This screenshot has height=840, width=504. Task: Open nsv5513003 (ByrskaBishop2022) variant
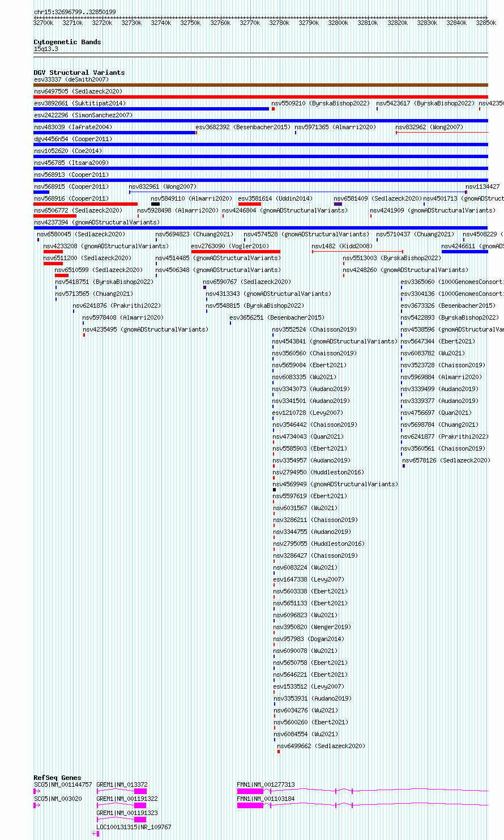click(x=392, y=258)
